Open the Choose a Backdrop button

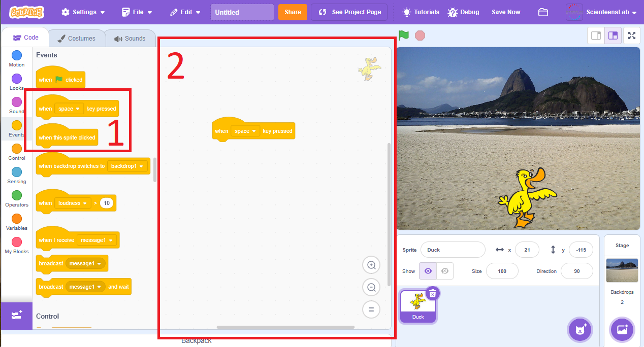pyautogui.click(x=622, y=330)
